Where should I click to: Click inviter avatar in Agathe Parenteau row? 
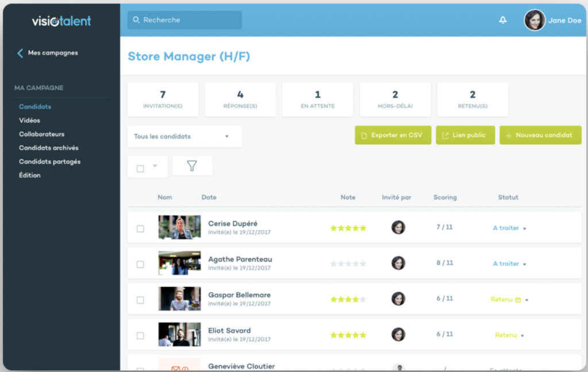tap(399, 263)
